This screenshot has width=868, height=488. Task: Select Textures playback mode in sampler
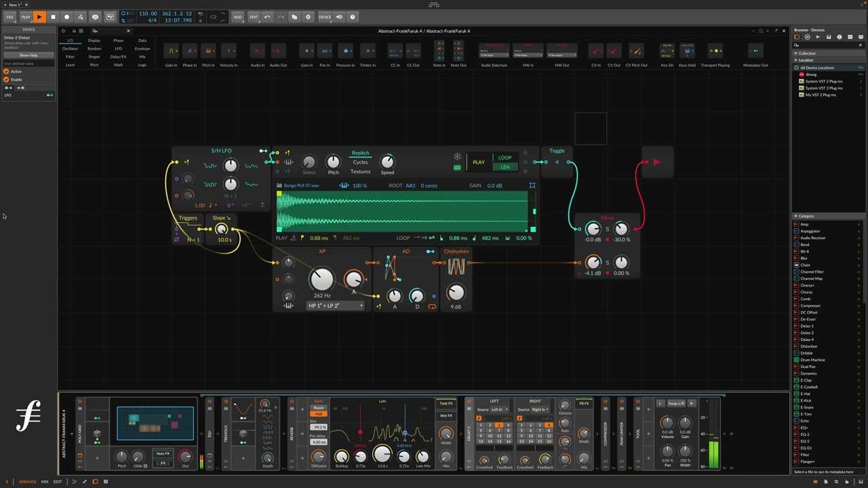tap(360, 171)
